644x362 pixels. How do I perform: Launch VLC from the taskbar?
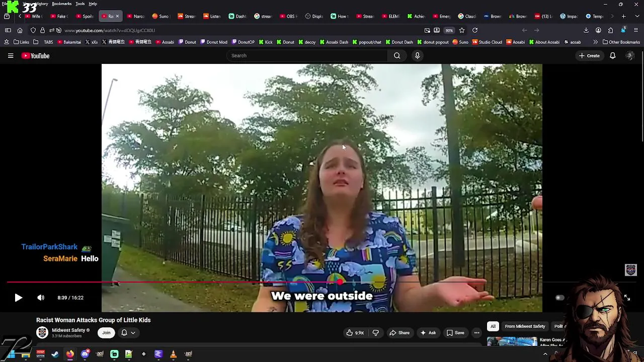173,354
